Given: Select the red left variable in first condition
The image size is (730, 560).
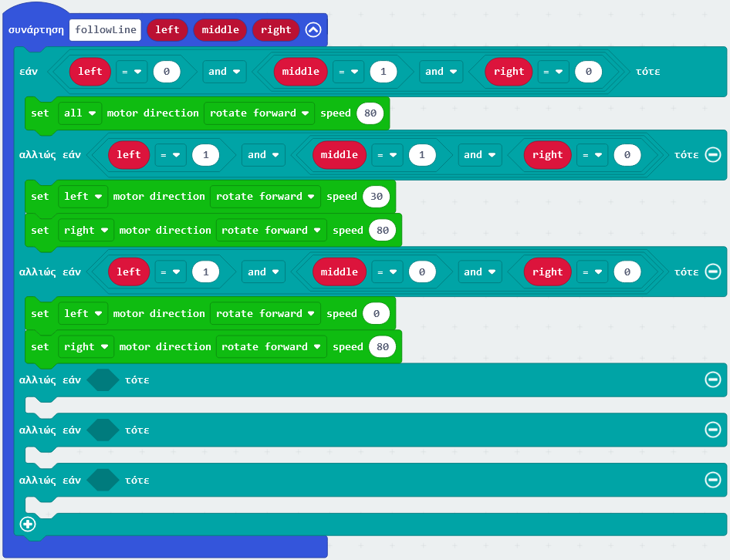Looking at the screenshot, I should (x=90, y=72).
